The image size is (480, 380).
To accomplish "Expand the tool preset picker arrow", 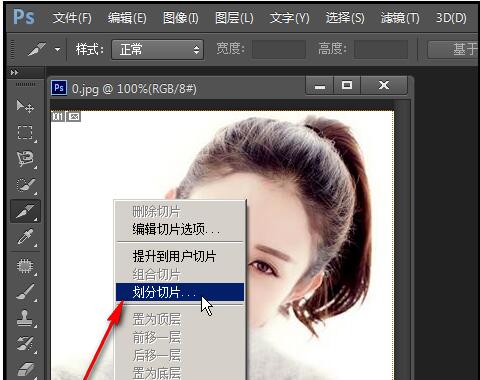I will pyautogui.click(x=57, y=50).
